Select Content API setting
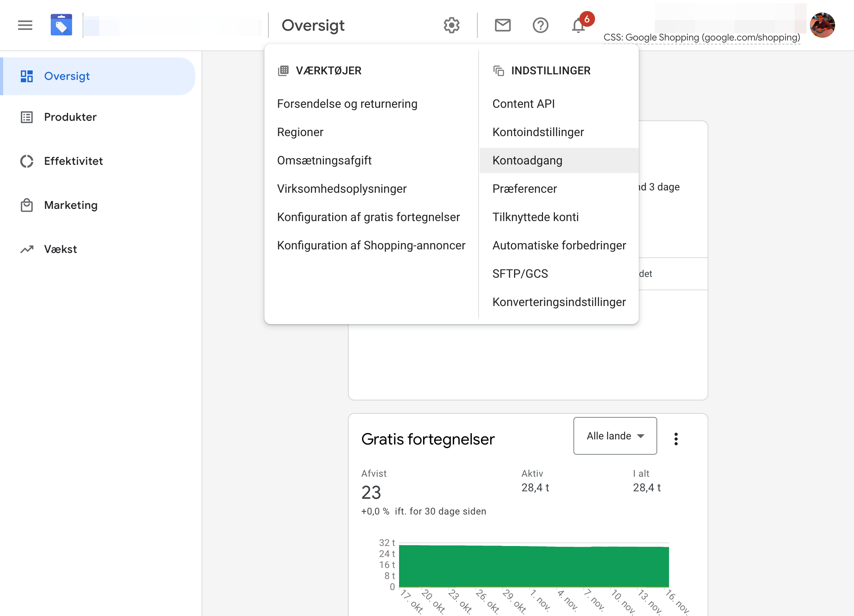 click(x=523, y=104)
